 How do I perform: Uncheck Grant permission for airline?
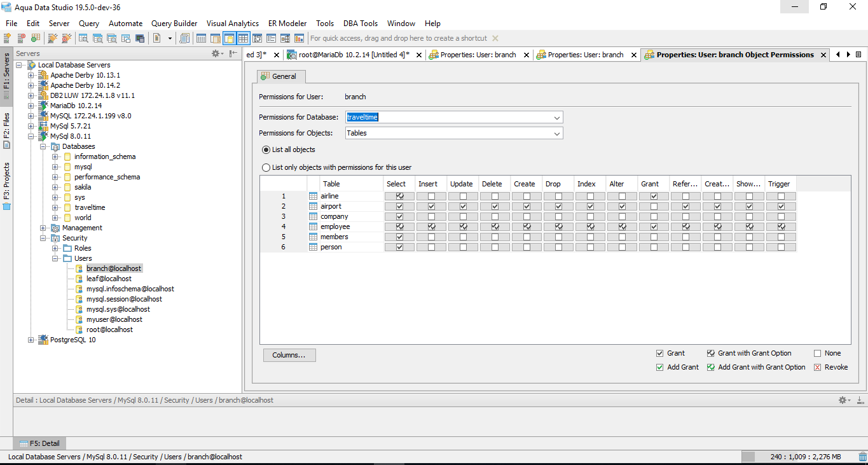(654, 196)
